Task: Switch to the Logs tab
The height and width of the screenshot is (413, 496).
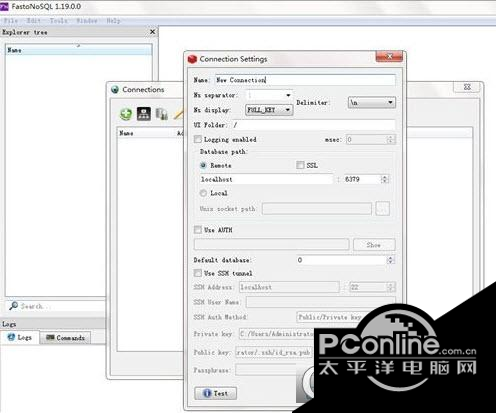Action: (x=20, y=338)
